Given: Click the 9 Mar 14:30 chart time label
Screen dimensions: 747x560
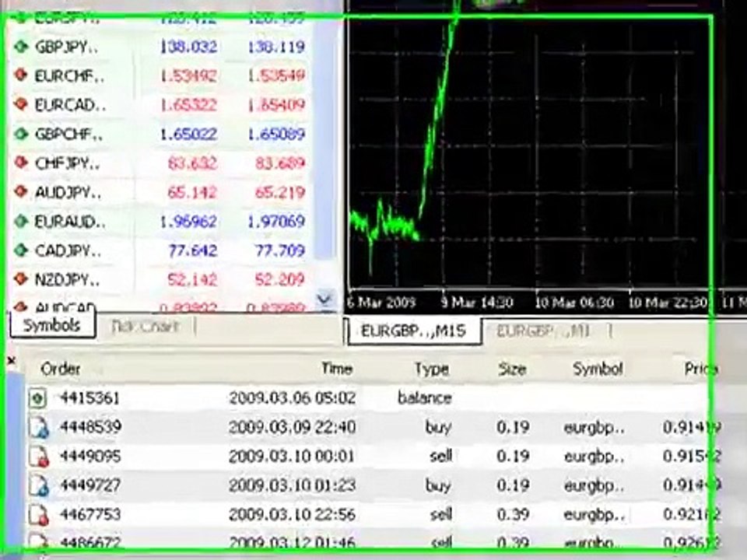Looking at the screenshot, I should pyautogui.click(x=476, y=303).
